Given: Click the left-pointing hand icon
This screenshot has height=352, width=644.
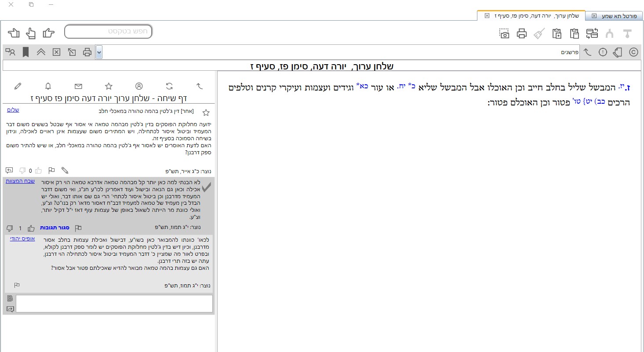Looking at the screenshot, I should [14, 33].
